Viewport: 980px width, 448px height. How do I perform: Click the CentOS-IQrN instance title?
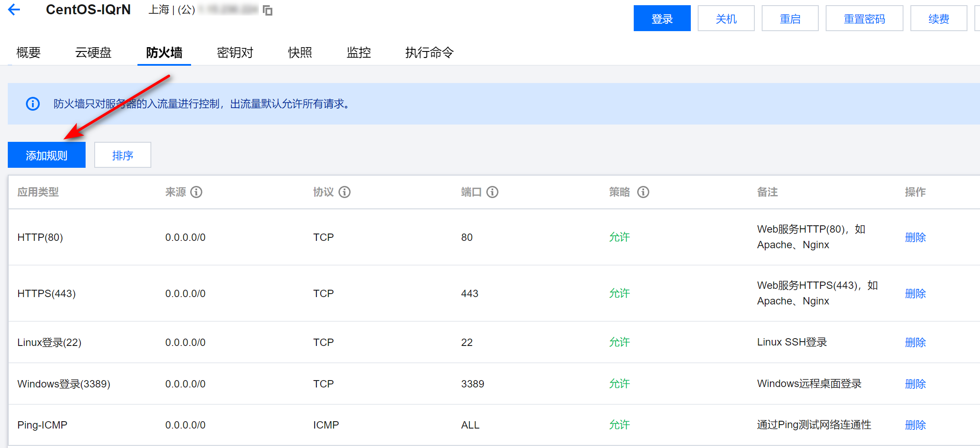coord(88,10)
